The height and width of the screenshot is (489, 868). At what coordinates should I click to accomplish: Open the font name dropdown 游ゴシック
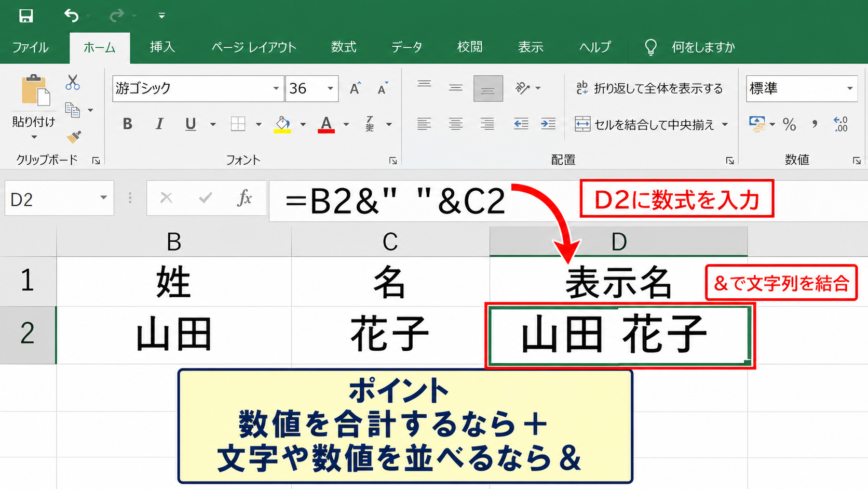coord(276,88)
